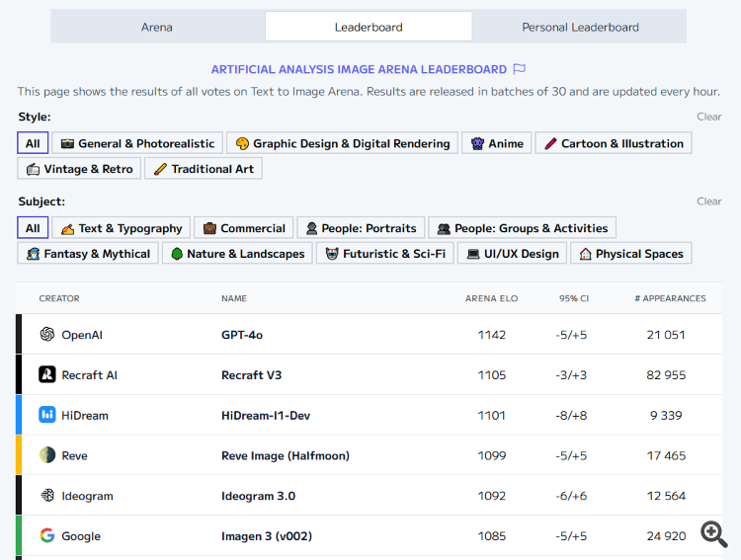Image resolution: width=741 pixels, height=560 pixels.
Task: Choose UI/UX Design subject filter
Action: coord(512,253)
